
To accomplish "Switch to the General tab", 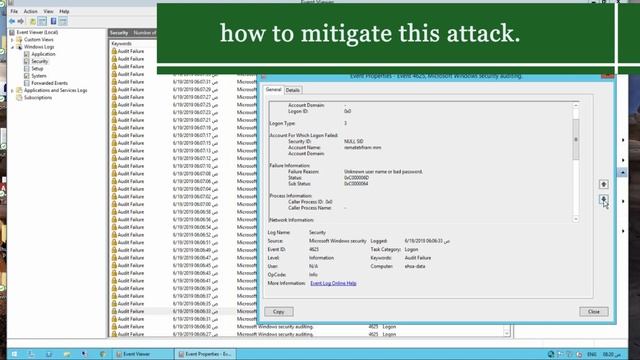I will [273, 90].
